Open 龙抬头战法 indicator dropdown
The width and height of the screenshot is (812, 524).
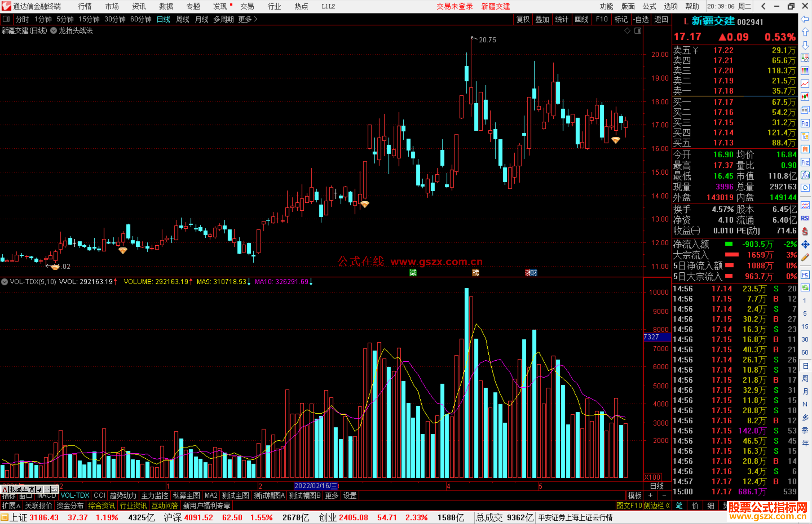53,31
